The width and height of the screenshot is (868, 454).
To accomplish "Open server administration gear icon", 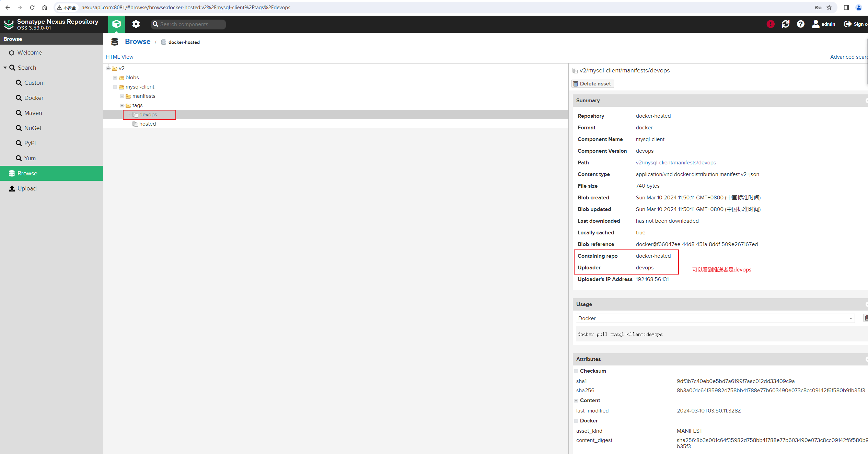I will (136, 24).
